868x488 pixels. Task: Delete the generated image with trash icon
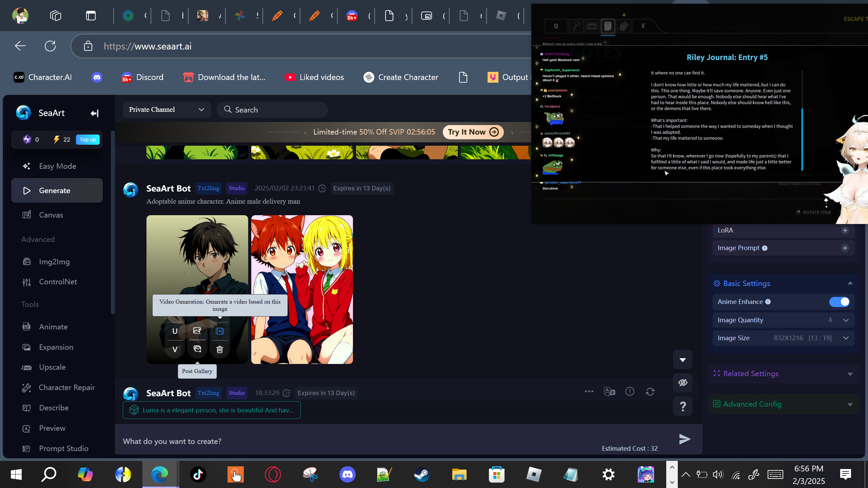[220, 349]
